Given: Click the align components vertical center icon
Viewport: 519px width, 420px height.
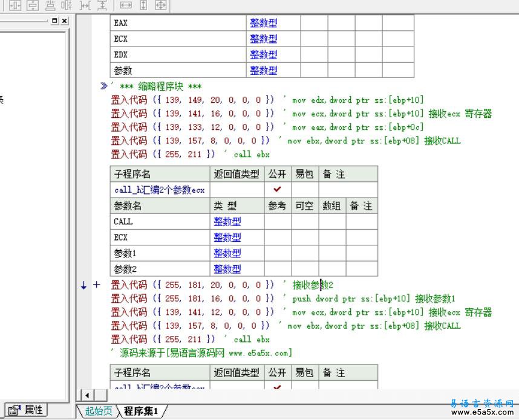Looking at the screenshot, I should point(50,5).
